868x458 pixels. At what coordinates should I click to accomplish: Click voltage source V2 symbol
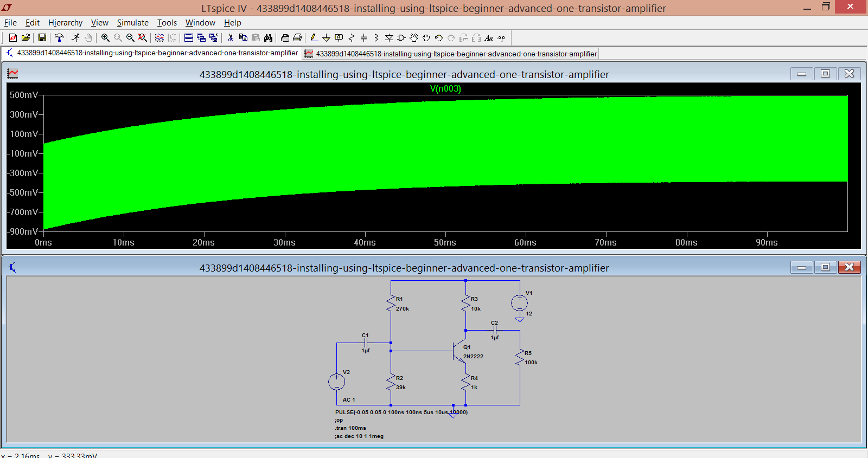(x=336, y=382)
